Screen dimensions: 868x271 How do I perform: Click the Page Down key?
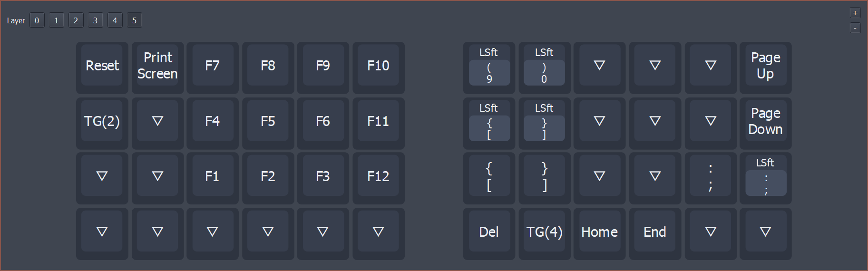765,121
